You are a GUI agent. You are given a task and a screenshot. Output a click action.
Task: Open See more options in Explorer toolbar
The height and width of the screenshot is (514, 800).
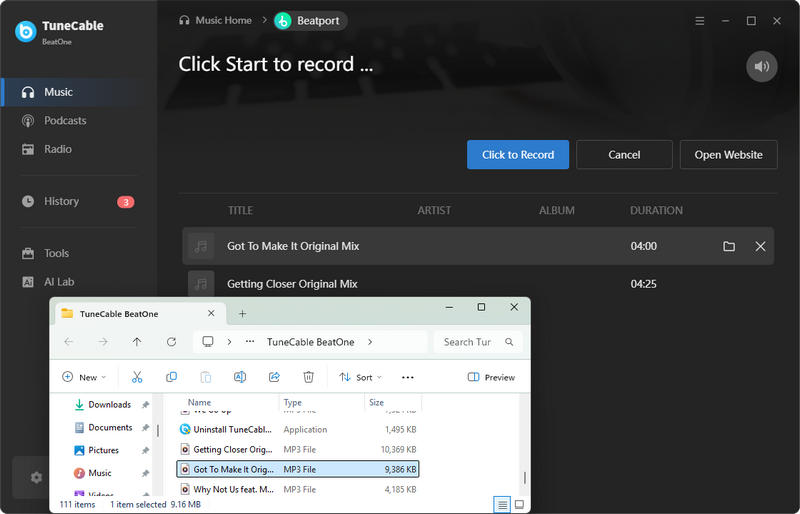click(x=408, y=377)
